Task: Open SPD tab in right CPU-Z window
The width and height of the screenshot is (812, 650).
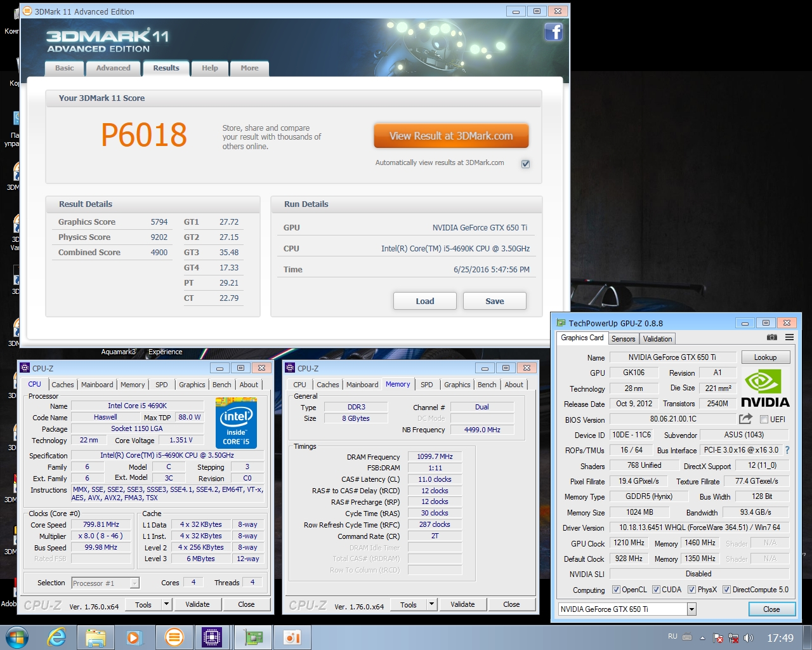Action: tap(427, 385)
